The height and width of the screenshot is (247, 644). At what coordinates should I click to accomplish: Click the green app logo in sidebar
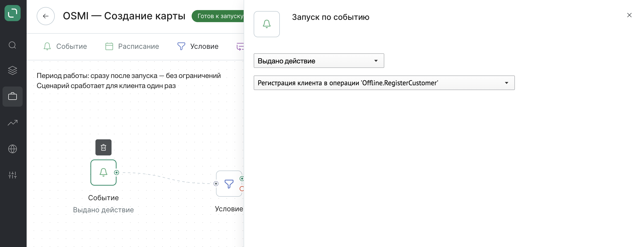pyautogui.click(x=13, y=13)
